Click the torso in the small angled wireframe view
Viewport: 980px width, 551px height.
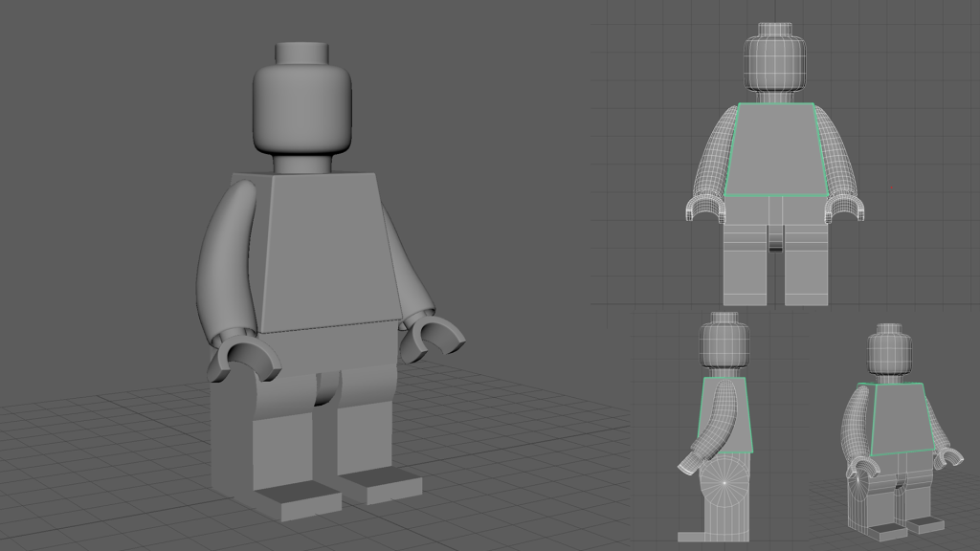tap(898, 419)
